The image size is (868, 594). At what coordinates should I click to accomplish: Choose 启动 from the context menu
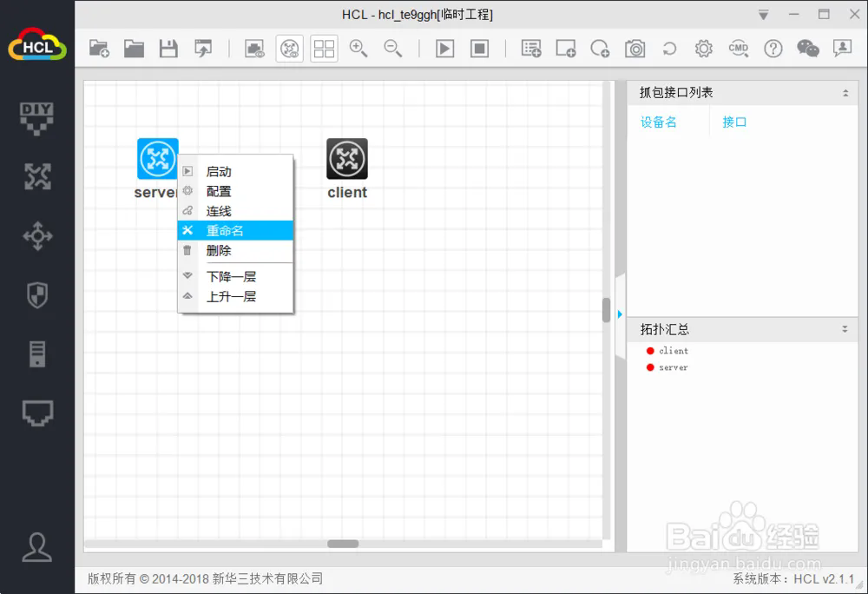pos(235,172)
